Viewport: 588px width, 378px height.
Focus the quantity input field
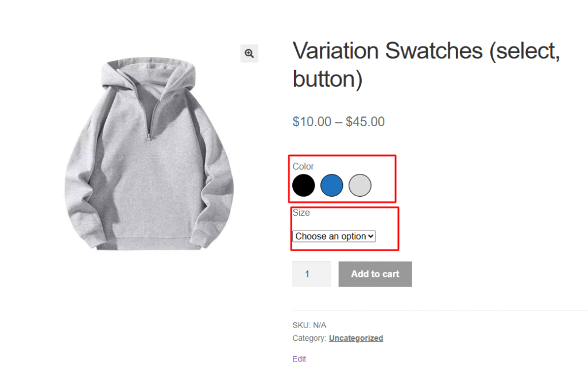tap(311, 274)
